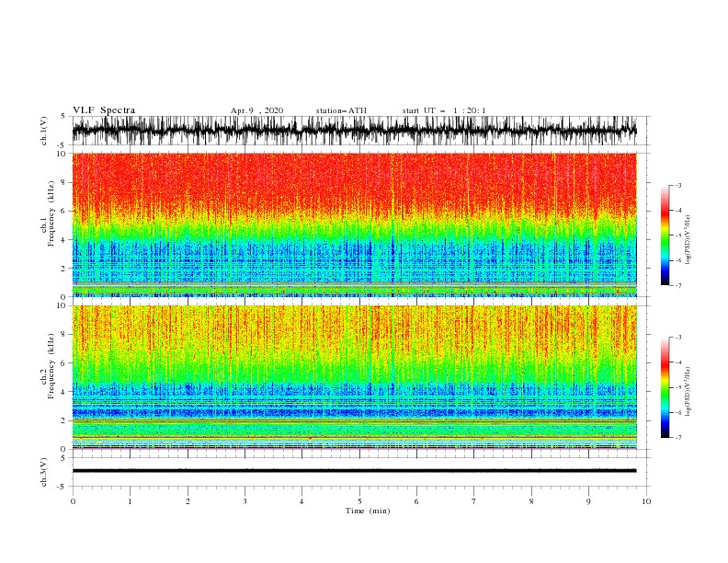The width and height of the screenshot is (728, 563).
Task: Click the date 'Apr. 9 , 2020'
Action: [256, 110]
